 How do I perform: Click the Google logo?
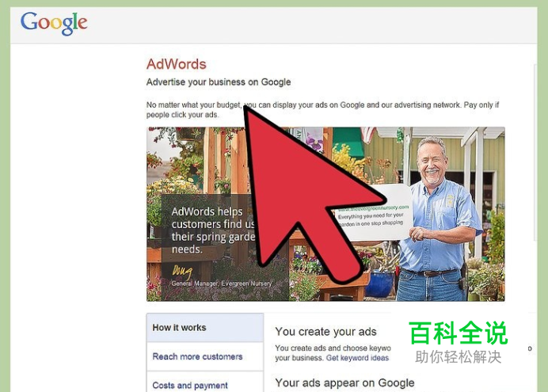click(54, 23)
